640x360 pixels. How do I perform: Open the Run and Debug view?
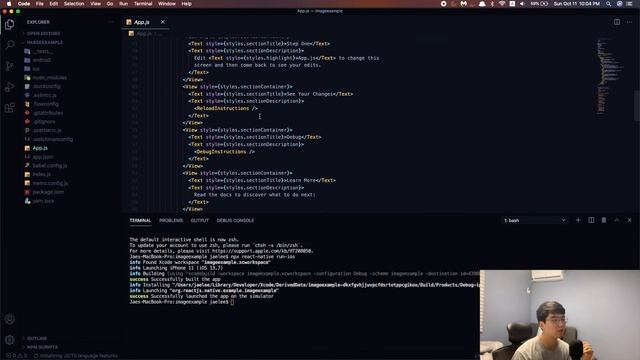pyautogui.click(x=9, y=87)
